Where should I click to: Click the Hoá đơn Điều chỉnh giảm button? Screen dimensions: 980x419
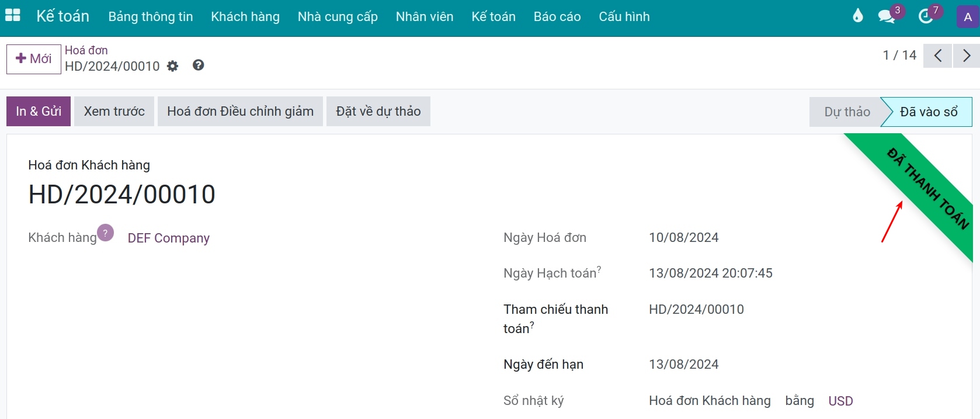pos(240,111)
